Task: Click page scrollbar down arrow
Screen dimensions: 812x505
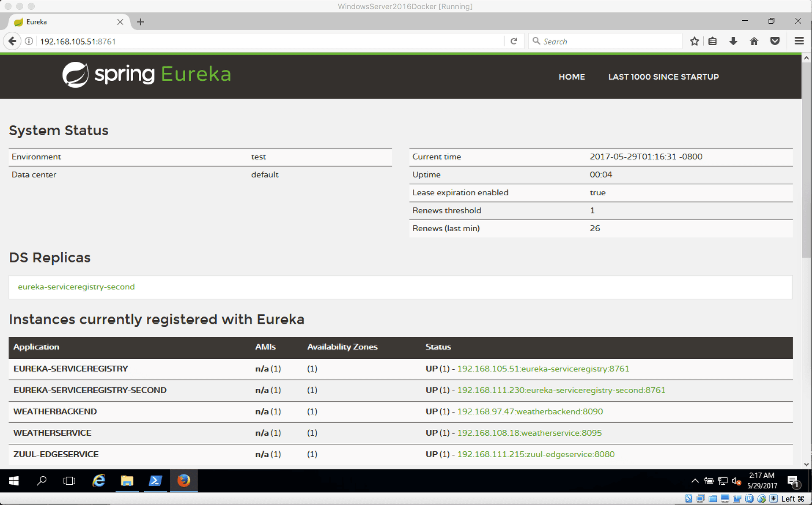Action: tap(806, 464)
